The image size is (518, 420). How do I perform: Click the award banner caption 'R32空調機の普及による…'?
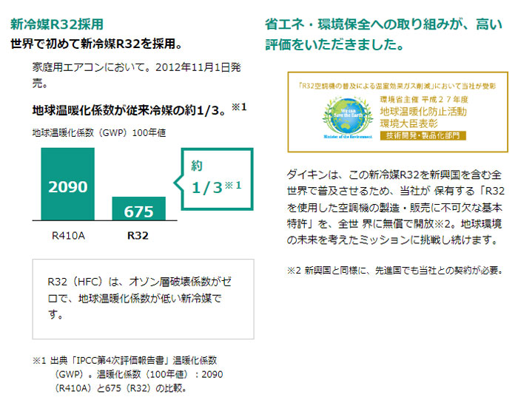[397, 87]
